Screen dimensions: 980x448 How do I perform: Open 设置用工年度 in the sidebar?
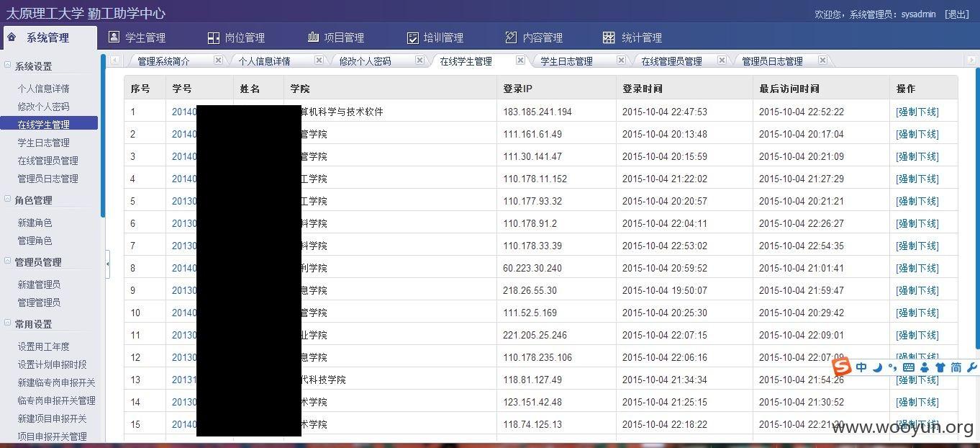44,346
